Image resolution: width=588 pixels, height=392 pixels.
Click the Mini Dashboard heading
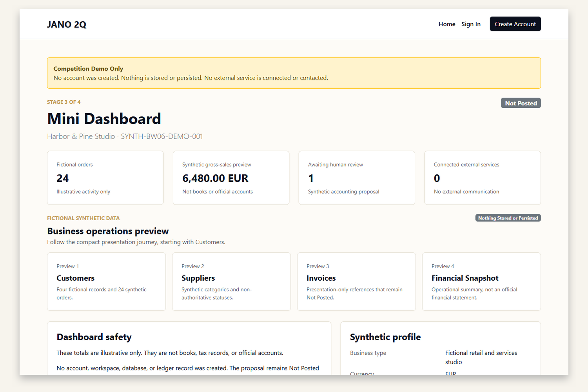(104, 119)
